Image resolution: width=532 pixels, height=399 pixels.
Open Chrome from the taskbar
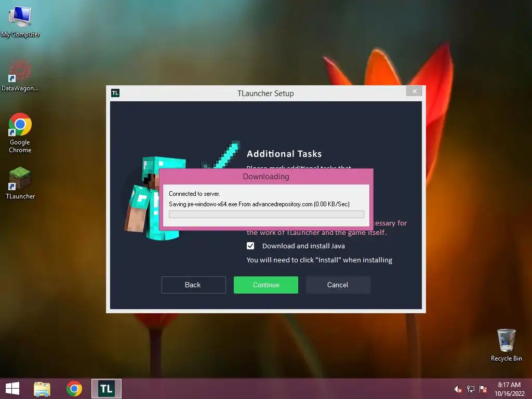point(74,389)
